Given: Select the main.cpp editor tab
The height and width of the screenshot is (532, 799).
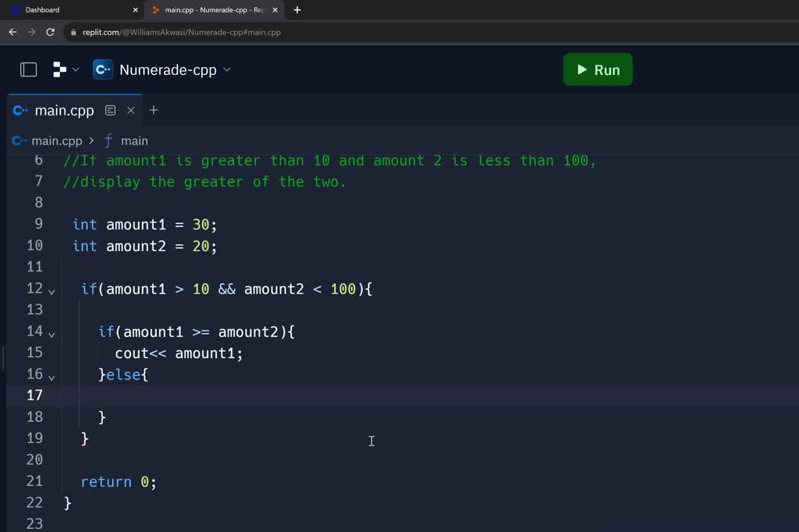Looking at the screenshot, I should point(66,110).
